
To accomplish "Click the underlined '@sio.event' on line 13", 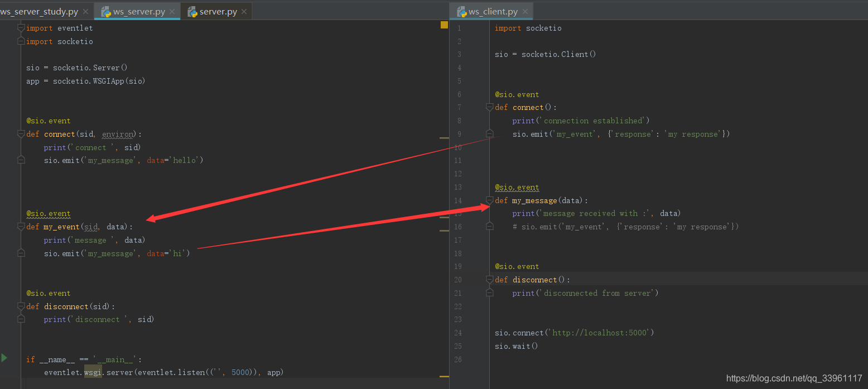I will point(517,187).
